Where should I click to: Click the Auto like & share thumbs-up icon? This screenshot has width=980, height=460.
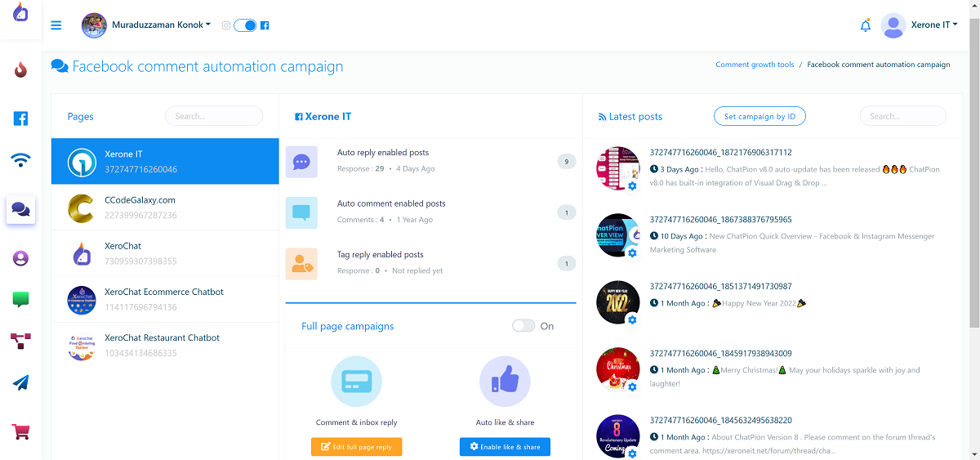pos(505,382)
